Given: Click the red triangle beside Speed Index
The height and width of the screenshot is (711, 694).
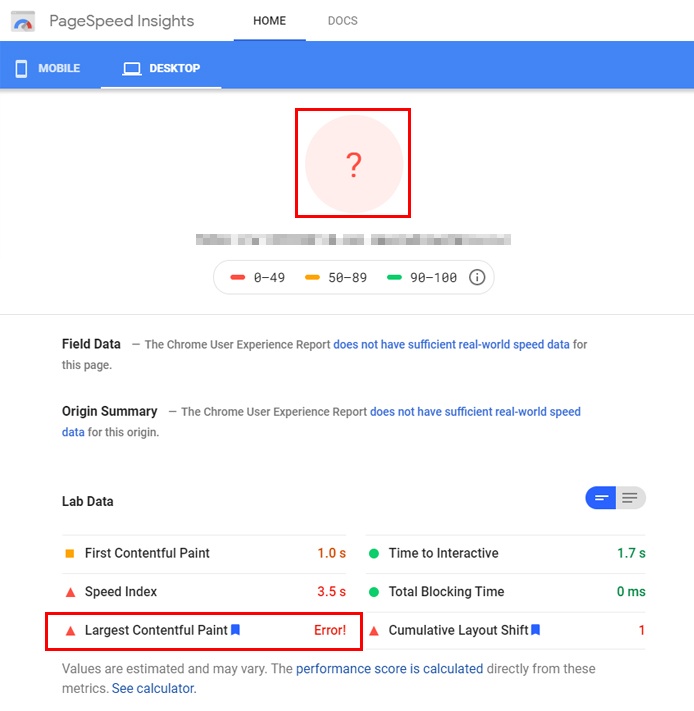Looking at the screenshot, I should pos(70,592).
